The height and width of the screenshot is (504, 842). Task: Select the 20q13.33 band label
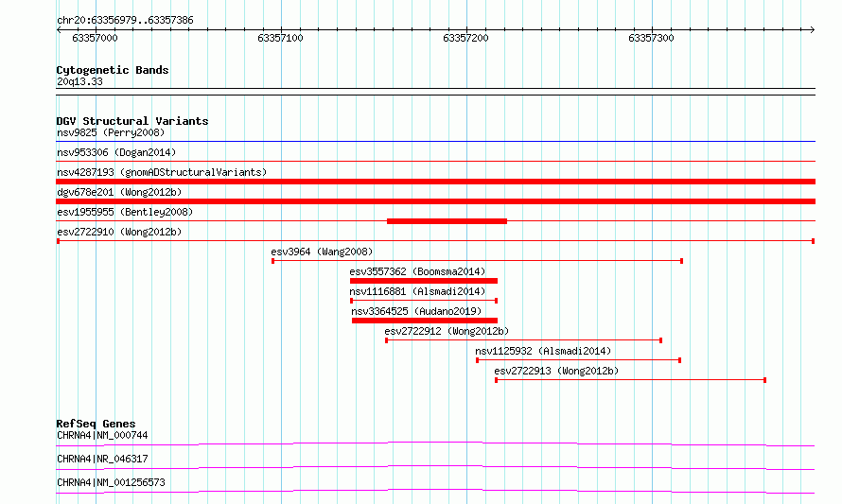(79, 81)
